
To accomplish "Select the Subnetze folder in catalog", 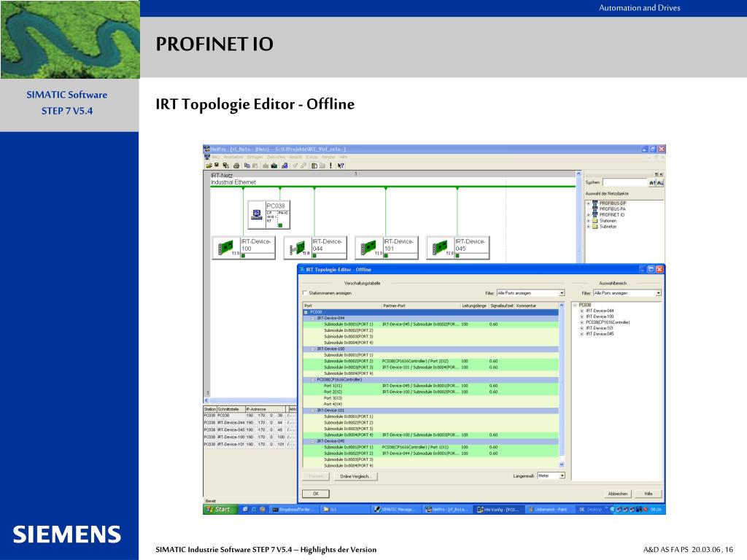I will click(x=608, y=227).
